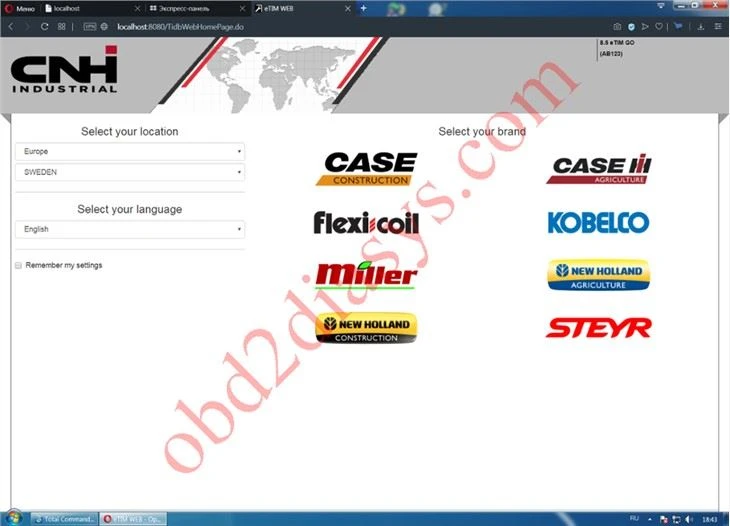This screenshot has width=730, height=526.
Task: Open the Speed Dial grid icon
Action: [61, 27]
